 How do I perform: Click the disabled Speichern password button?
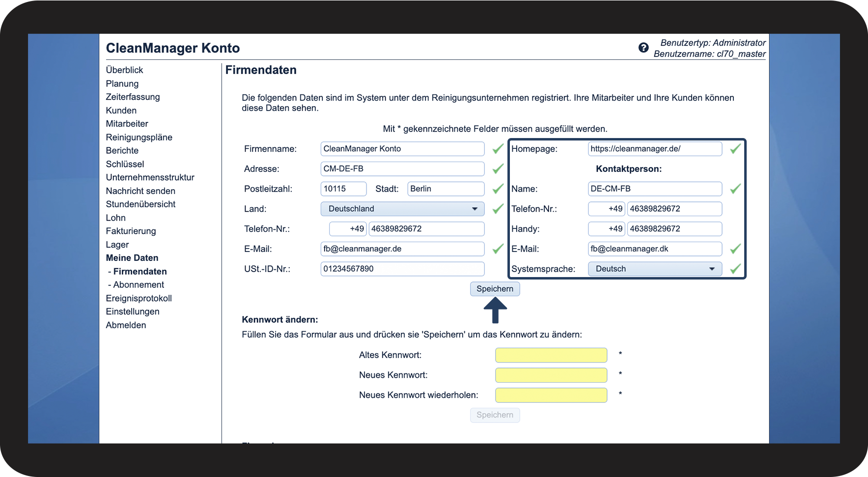(x=495, y=415)
